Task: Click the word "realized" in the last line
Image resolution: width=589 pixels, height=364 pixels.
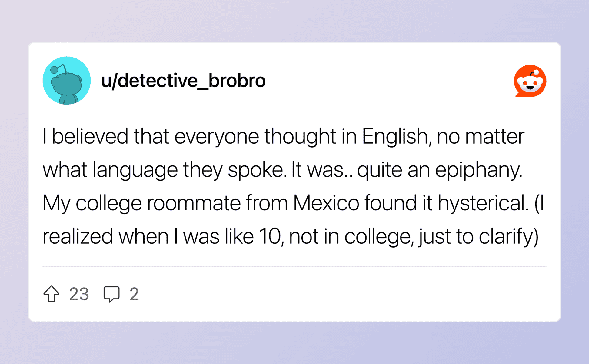Action: tap(78, 236)
